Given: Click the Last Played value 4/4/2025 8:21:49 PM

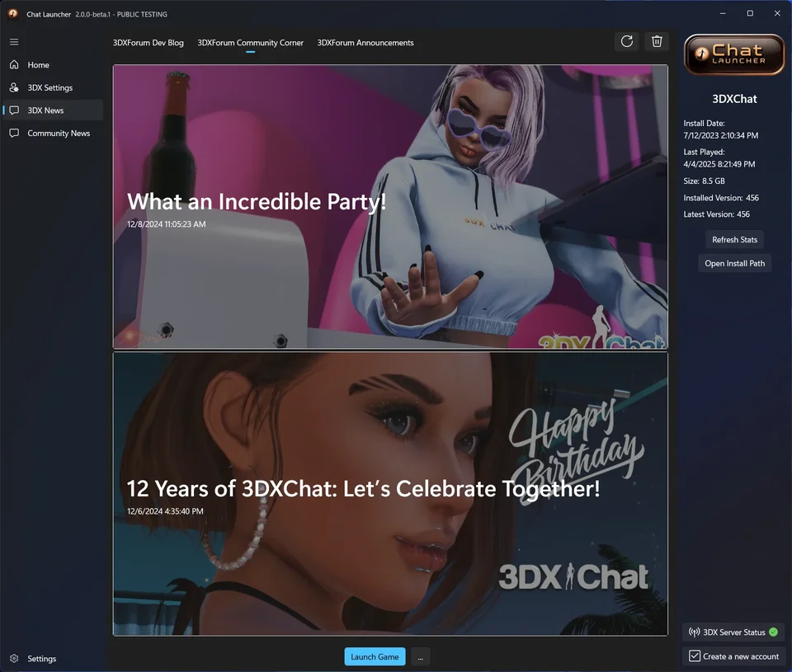Looking at the screenshot, I should [x=719, y=164].
